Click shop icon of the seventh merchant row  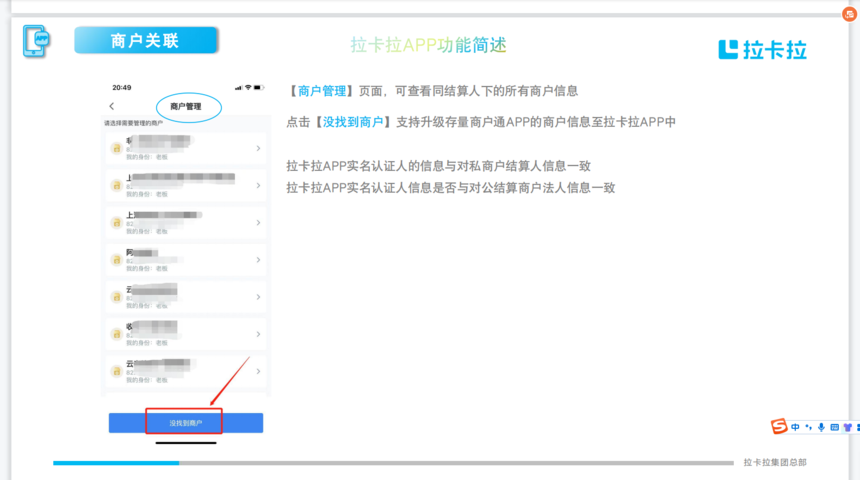click(116, 371)
